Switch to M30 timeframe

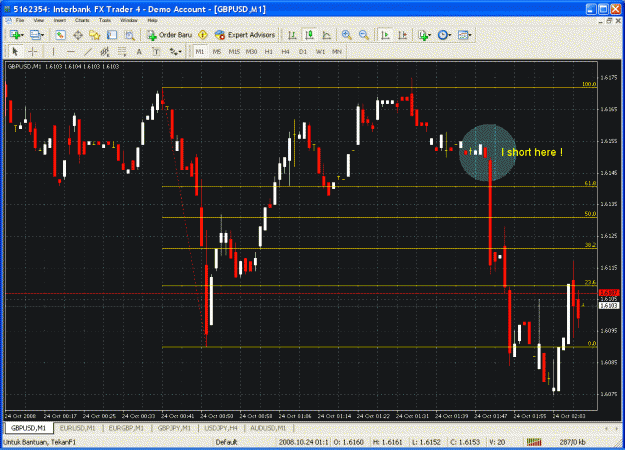pyautogui.click(x=251, y=51)
